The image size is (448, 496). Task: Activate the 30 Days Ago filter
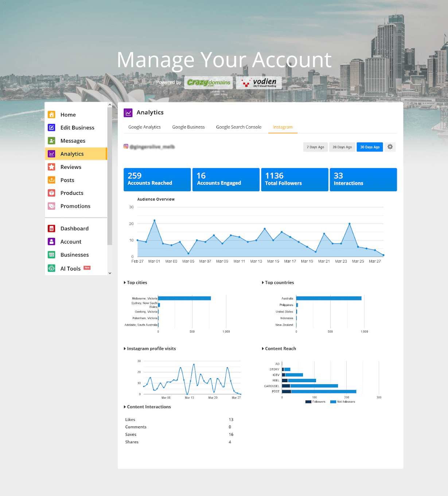click(x=370, y=147)
